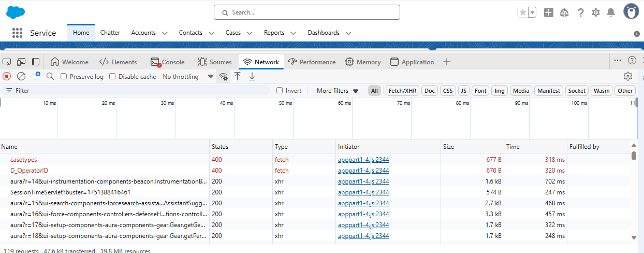Expand the Accounts tab dropdown chevron

pos(165,33)
